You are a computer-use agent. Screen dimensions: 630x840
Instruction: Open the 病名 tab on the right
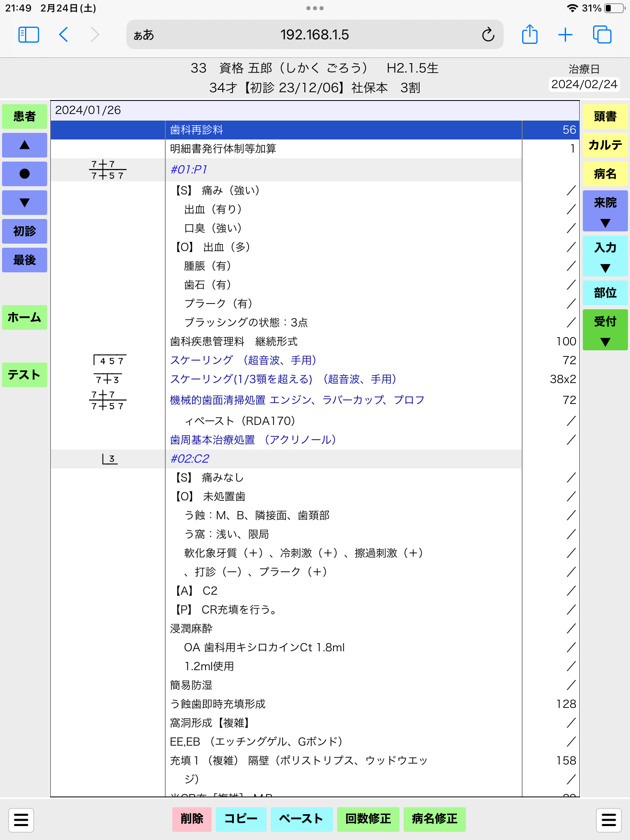tap(605, 174)
